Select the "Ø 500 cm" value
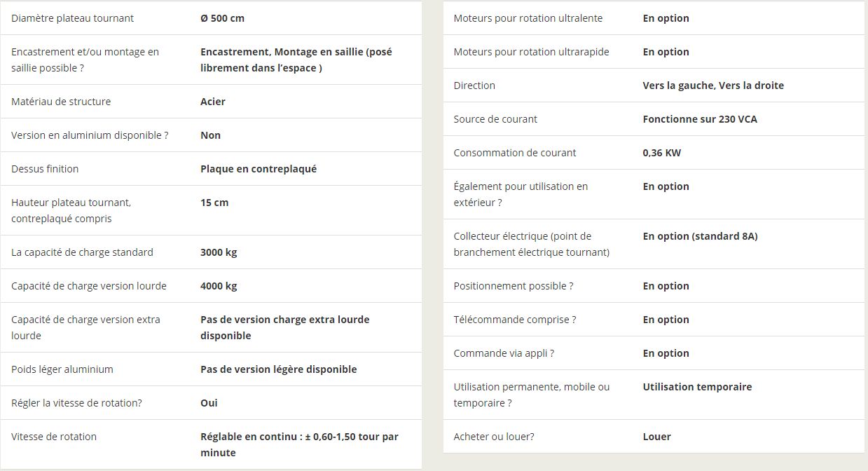 coord(222,18)
